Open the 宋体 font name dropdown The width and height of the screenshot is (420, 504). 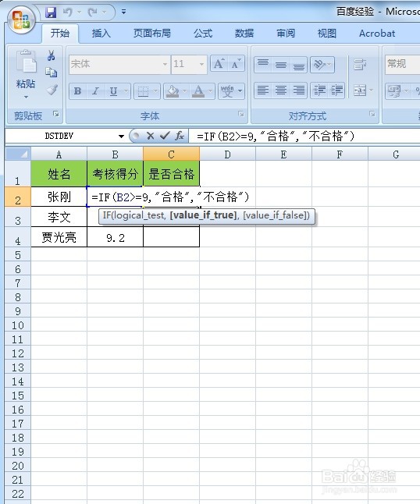point(165,64)
